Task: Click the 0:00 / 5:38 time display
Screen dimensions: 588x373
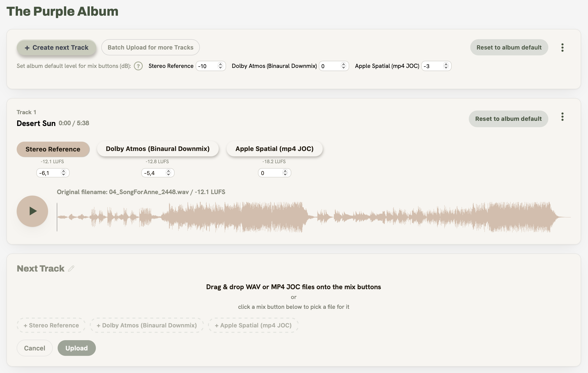Action: 74,123
